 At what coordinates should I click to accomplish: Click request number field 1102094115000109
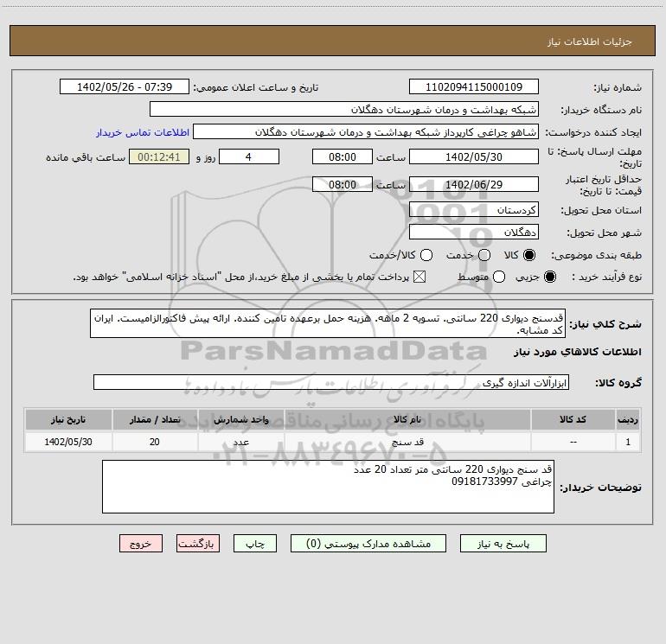point(474,86)
